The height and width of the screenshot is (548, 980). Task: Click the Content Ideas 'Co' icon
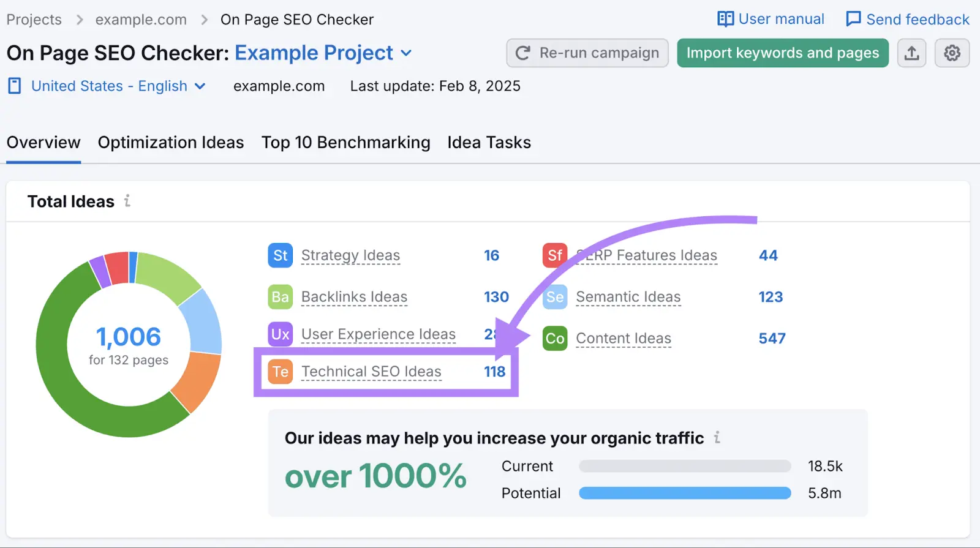pos(555,339)
